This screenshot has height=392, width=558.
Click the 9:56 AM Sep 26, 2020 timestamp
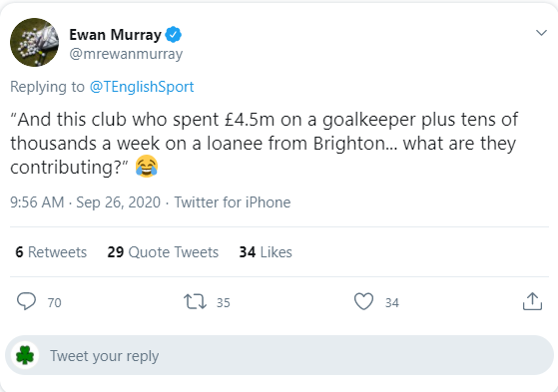[85, 202]
